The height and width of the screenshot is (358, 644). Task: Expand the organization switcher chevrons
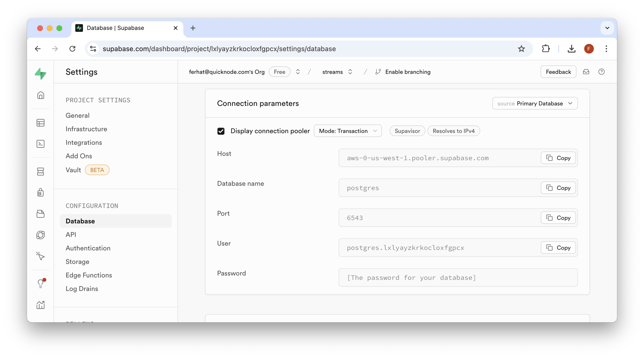tap(297, 72)
